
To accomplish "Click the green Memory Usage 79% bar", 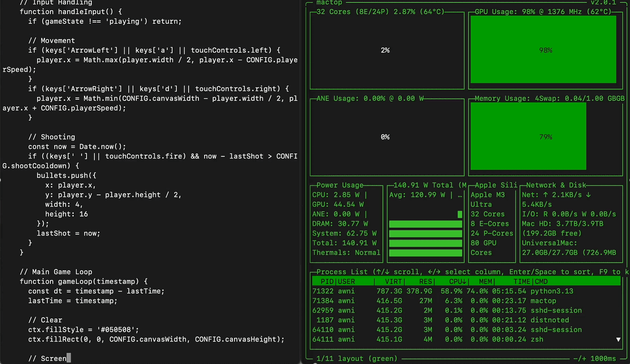I will (x=528, y=136).
